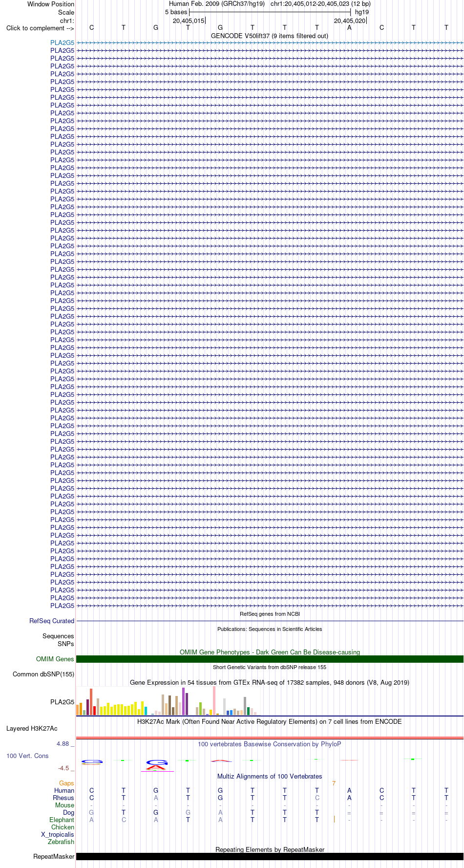Click the light-blue highlighted PLA2G5 label at the top
Viewport: 464px width, 868px height.
tap(63, 43)
